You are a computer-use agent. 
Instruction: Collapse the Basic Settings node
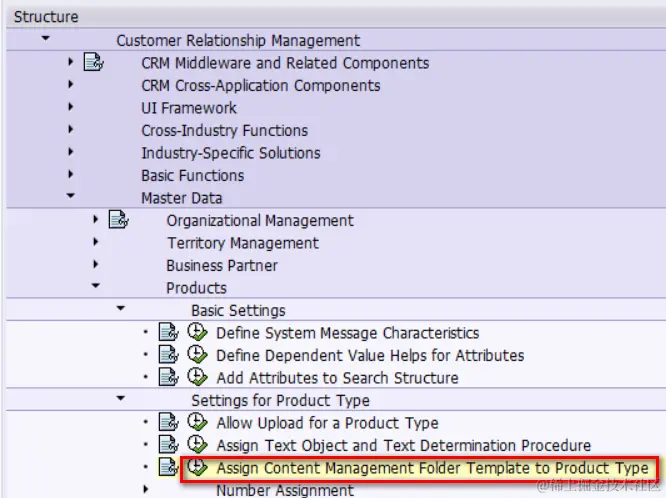pyautogui.click(x=121, y=308)
